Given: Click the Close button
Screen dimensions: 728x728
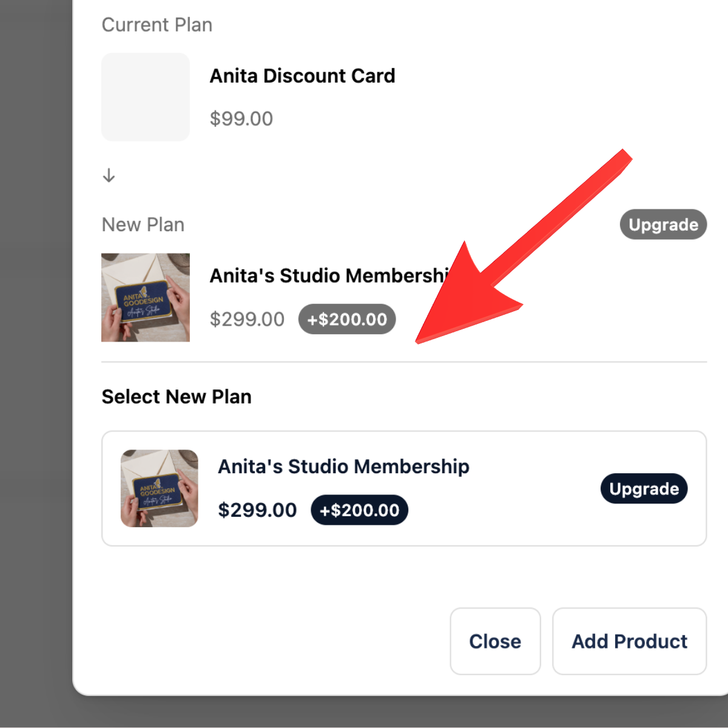Looking at the screenshot, I should [x=495, y=641].
